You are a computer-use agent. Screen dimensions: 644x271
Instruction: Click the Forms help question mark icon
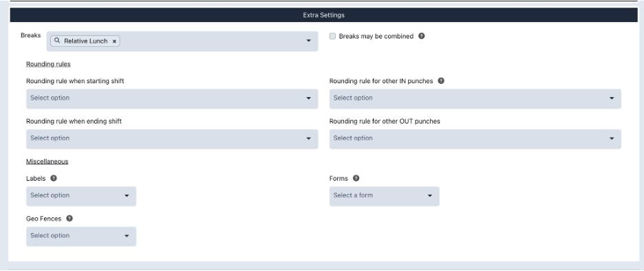pyautogui.click(x=356, y=178)
